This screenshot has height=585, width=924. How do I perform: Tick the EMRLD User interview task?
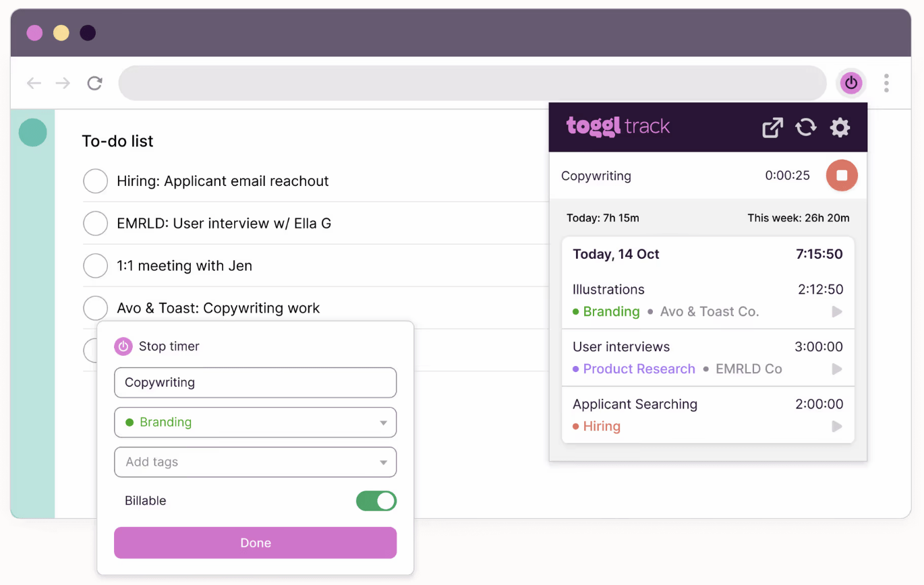pyautogui.click(x=95, y=223)
